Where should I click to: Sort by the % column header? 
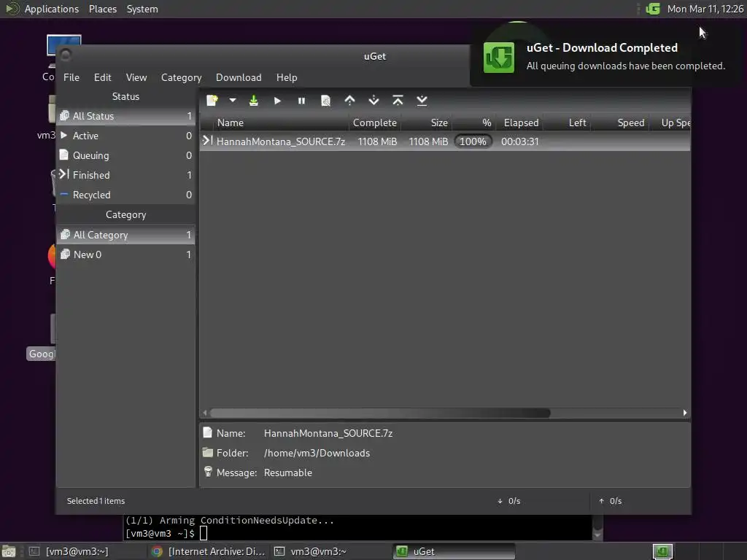pyautogui.click(x=474, y=122)
